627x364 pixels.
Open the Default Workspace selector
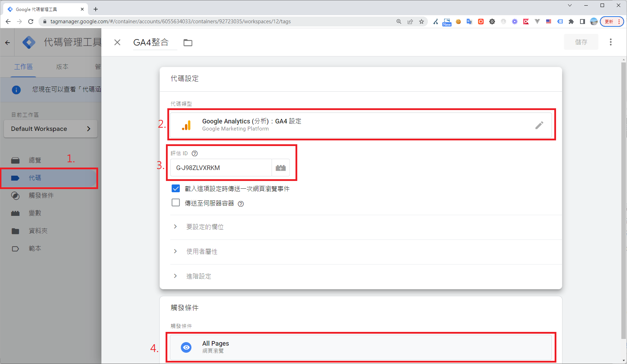coord(50,129)
